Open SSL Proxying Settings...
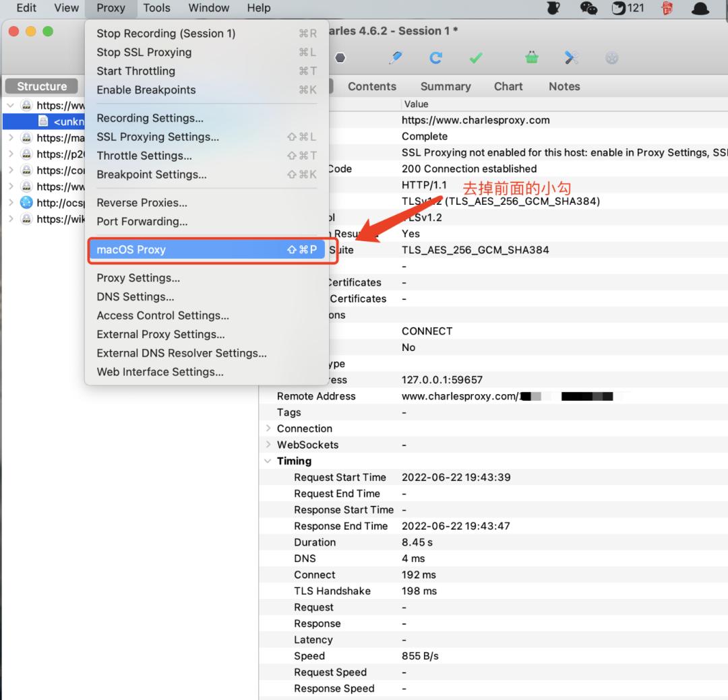 207,137
